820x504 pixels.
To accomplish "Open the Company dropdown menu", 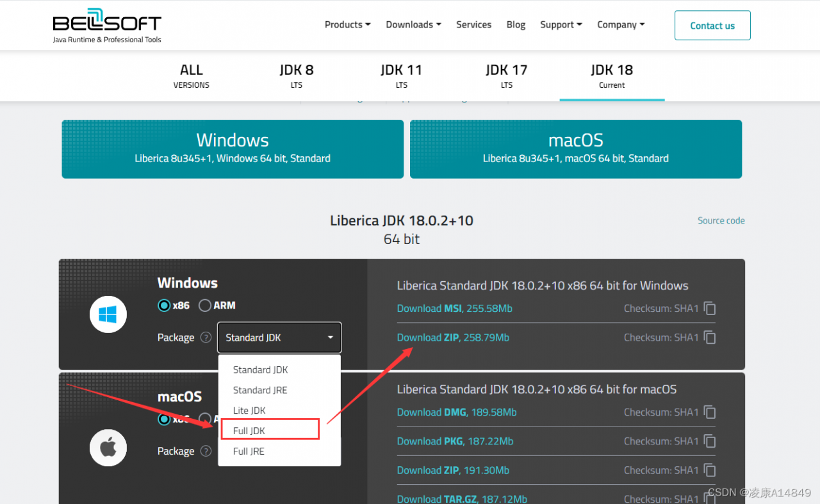I will (x=621, y=24).
